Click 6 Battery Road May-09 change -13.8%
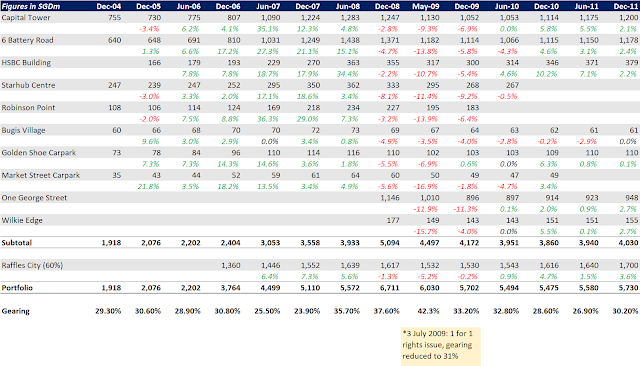The image size is (640, 366). [x=426, y=51]
